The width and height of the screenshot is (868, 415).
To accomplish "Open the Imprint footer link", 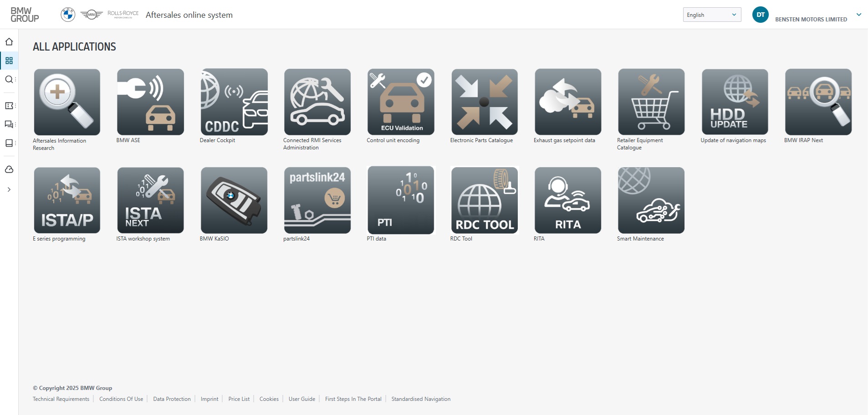I will 209,399.
